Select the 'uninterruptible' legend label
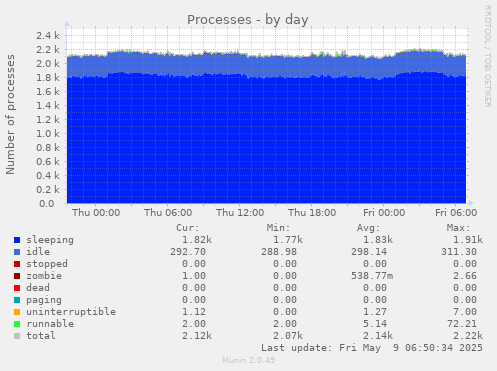Viewport: 497px width, 371px height. (71, 312)
